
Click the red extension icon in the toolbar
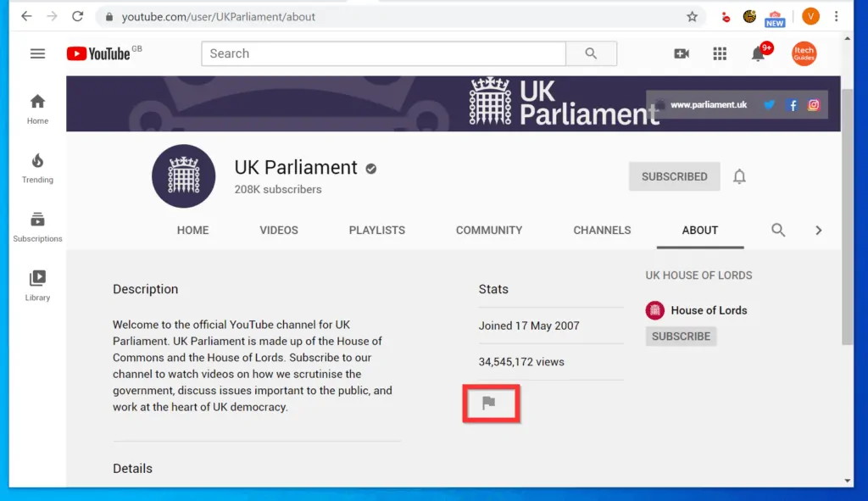point(726,17)
